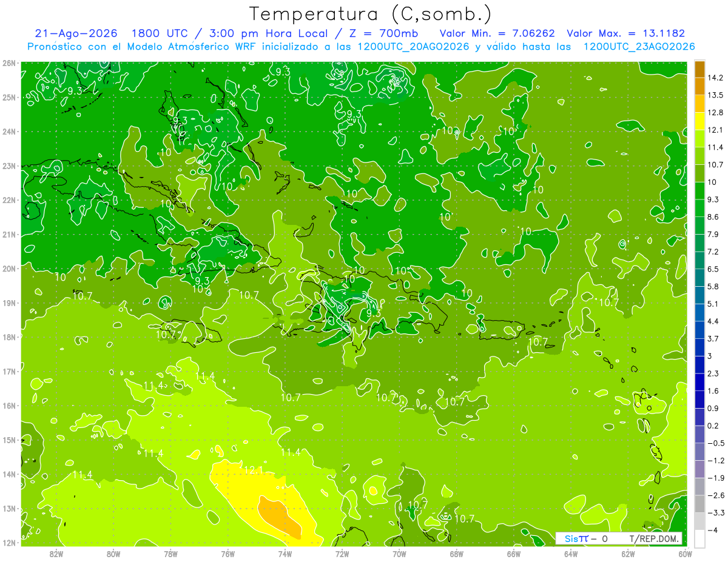Click yellow swatch between 12.8 and 12.1
728x562 pixels.
699,121
